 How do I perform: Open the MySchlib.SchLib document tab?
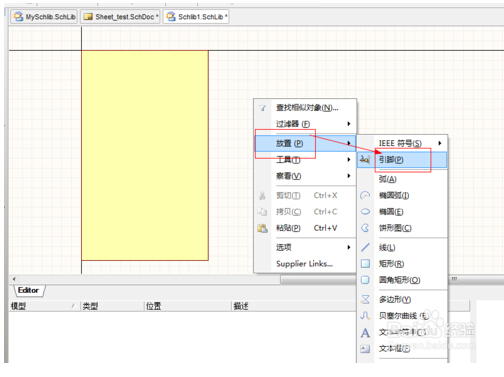[x=44, y=17]
